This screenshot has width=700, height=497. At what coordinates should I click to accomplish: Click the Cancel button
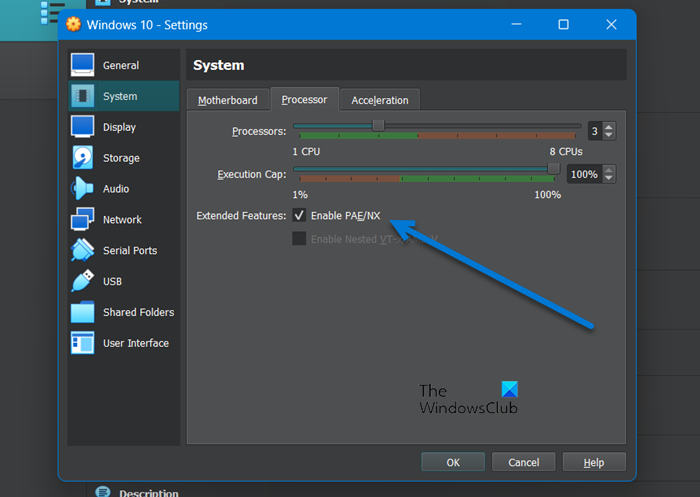pyautogui.click(x=524, y=462)
